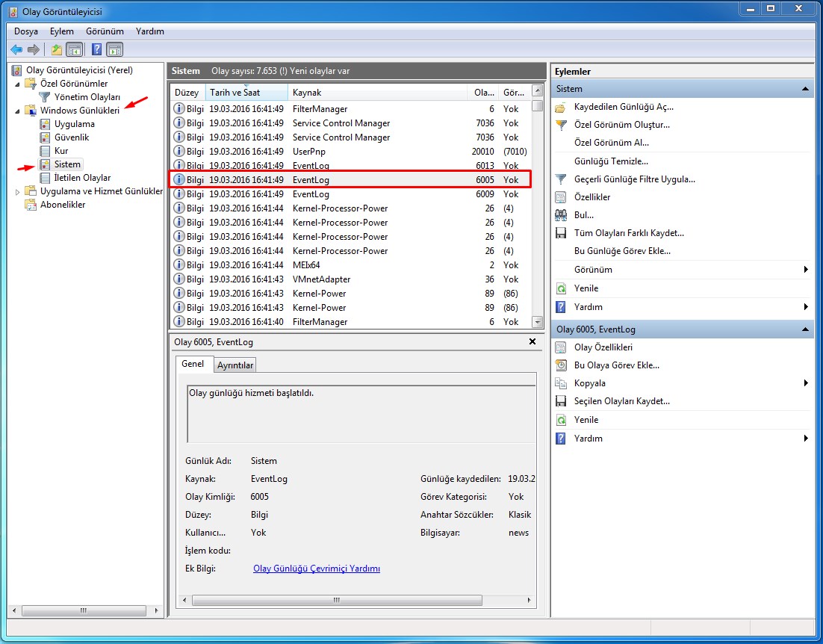The image size is (823, 644).
Task: Collapse the Windows Günlükleri tree node
Action: (x=17, y=111)
